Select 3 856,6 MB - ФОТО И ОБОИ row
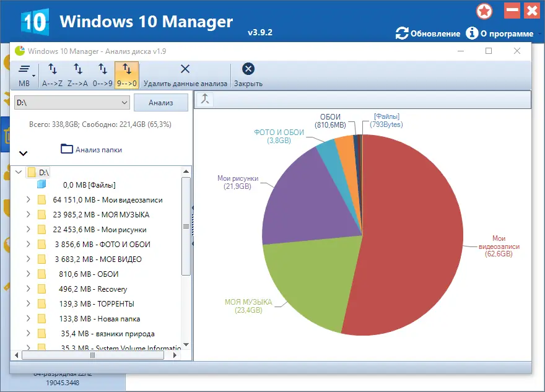 [103, 245]
